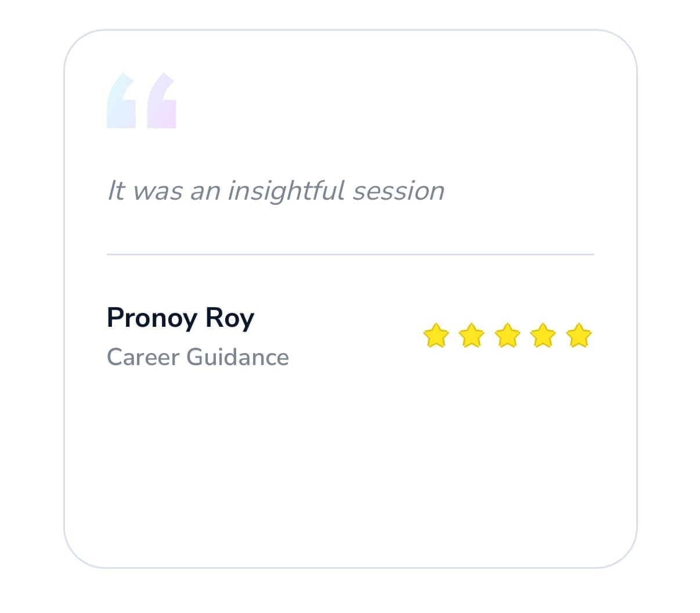This screenshot has height=613, width=700.
Task: Click the light purple right quotation mark
Action: [x=161, y=101]
